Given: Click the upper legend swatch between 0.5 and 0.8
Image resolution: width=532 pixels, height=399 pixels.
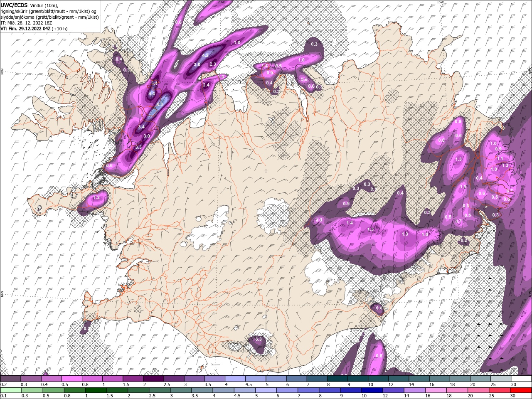Looking at the screenshot, I should 72,379.
